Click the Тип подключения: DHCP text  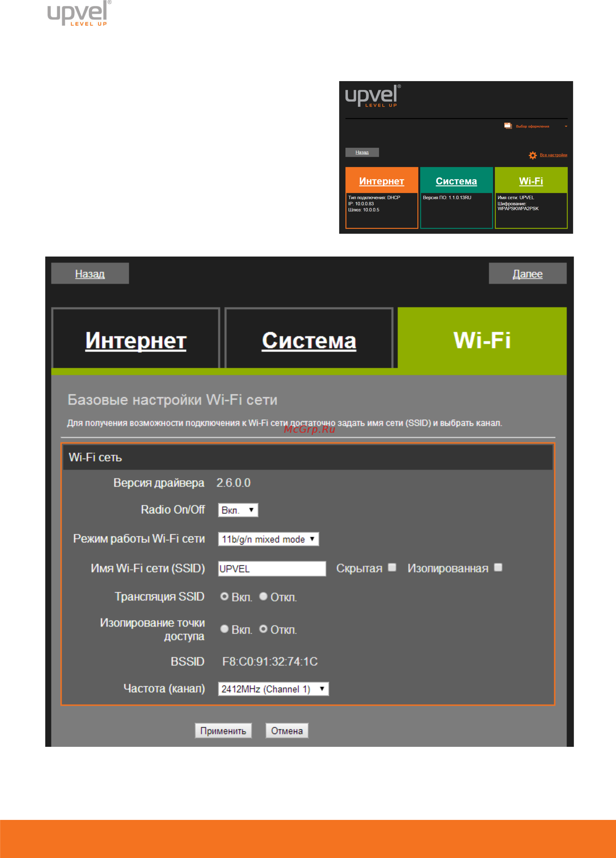click(x=374, y=197)
